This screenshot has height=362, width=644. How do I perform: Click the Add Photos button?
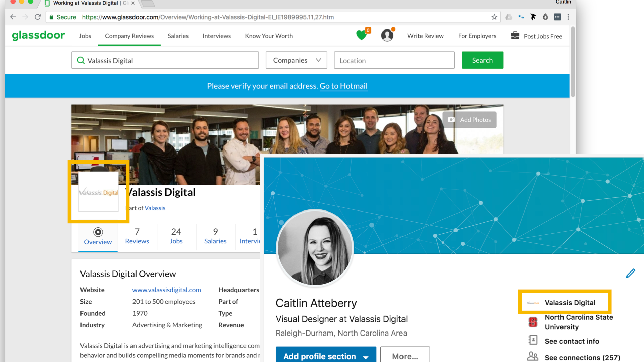470,120
